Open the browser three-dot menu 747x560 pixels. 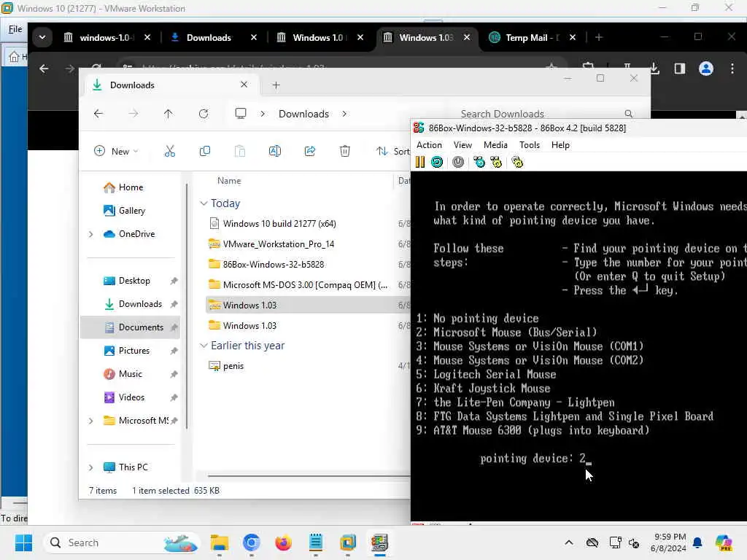click(x=732, y=69)
